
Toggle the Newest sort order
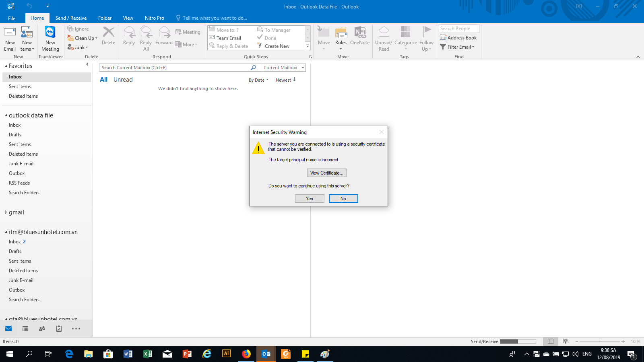tap(286, 80)
